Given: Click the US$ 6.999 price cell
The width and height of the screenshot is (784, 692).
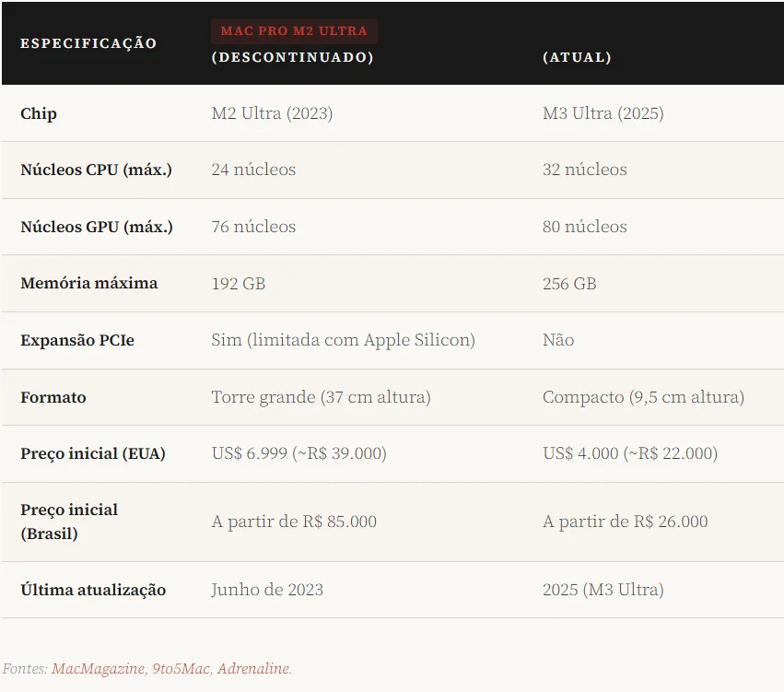Looking at the screenshot, I should pos(298,453).
